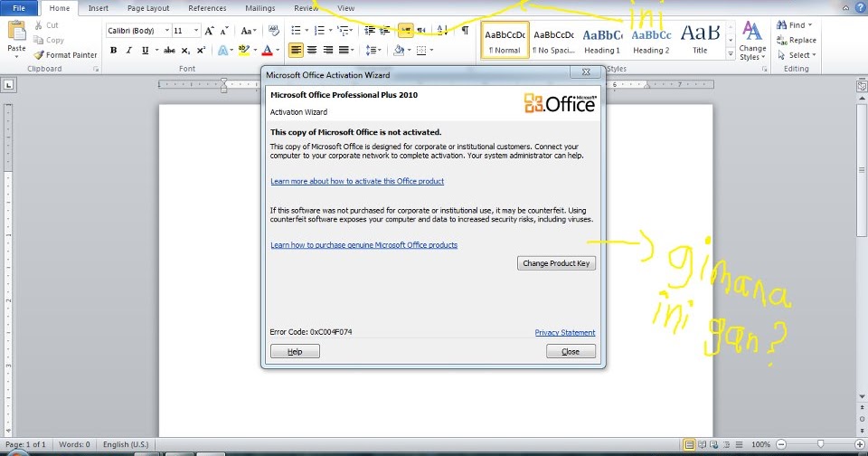Toggle Subscript formatting
The image size is (868, 456).
(x=185, y=51)
